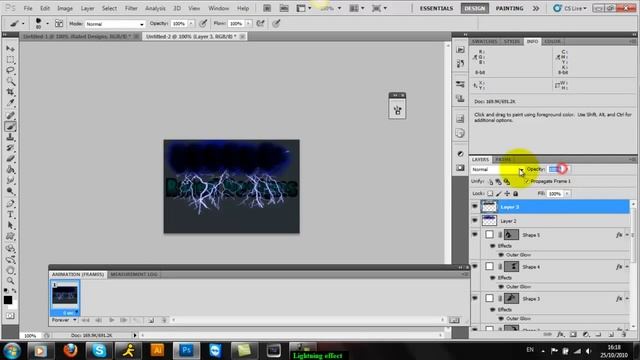
Task: Click the foreground color swatch
Action: tap(8, 300)
